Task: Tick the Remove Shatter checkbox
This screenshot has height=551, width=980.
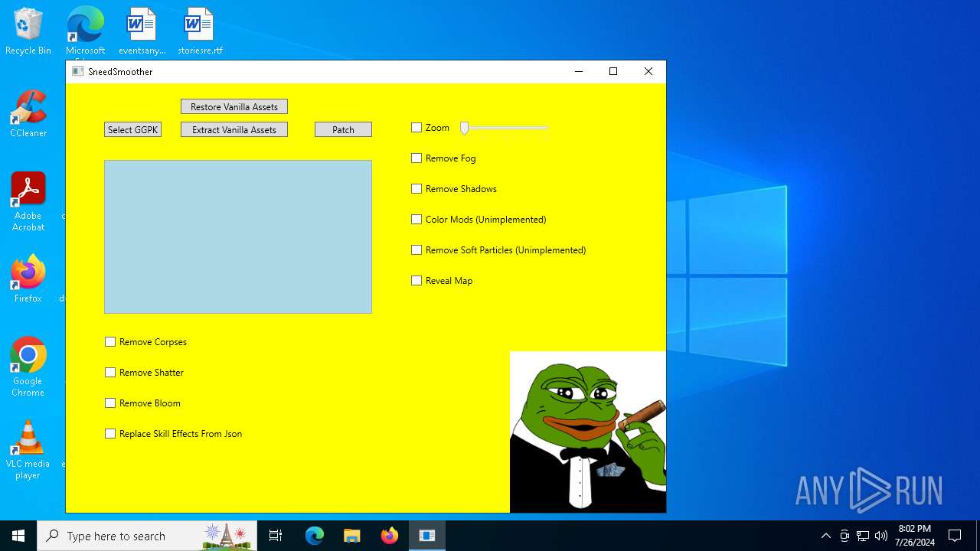Action: pos(110,373)
